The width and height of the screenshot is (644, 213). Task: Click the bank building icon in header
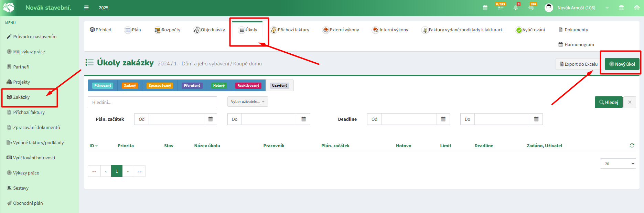621,8
